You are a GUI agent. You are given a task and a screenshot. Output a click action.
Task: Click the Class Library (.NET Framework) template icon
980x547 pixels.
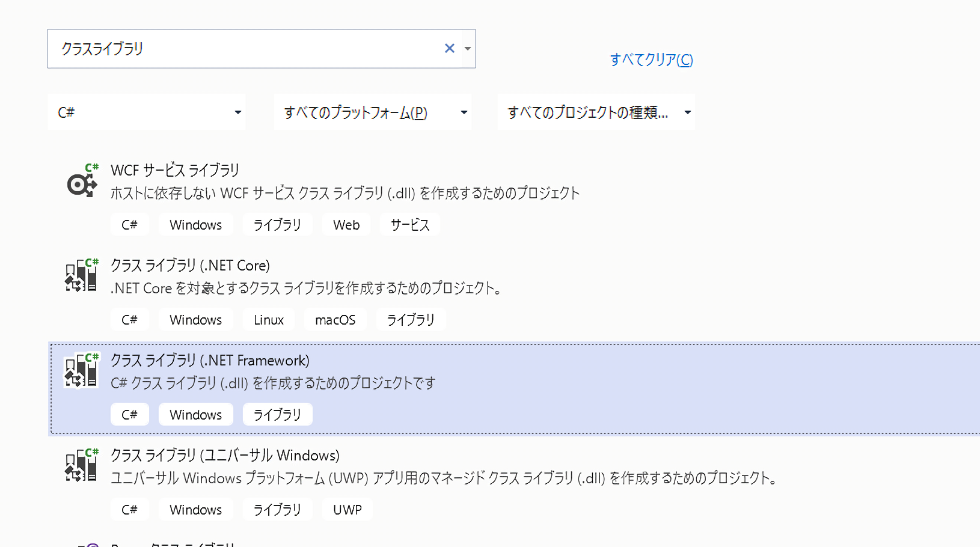82,371
